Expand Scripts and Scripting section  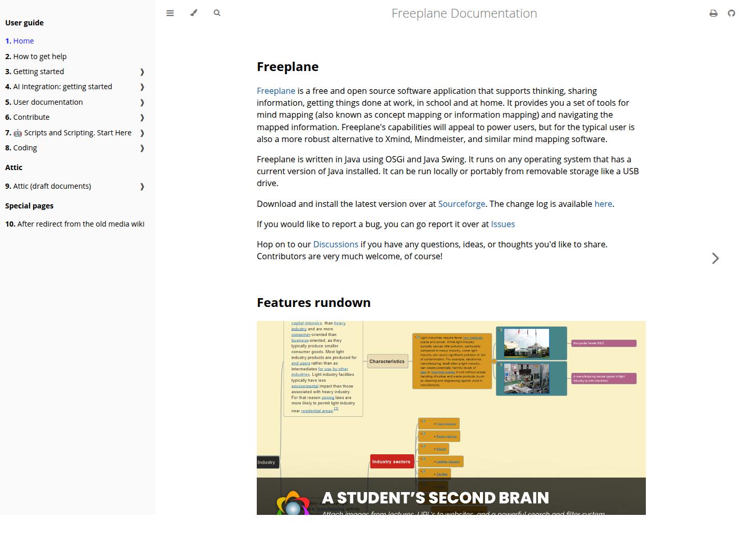pyautogui.click(x=142, y=133)
